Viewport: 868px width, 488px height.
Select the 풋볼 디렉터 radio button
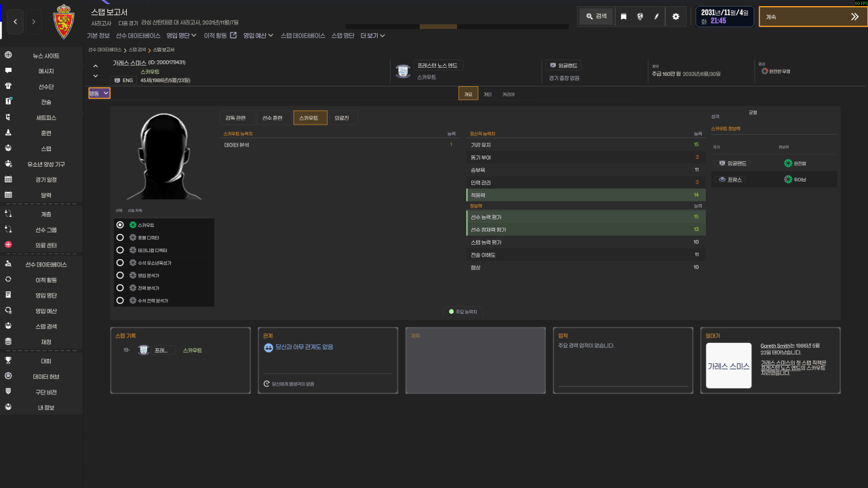point(120,238)
